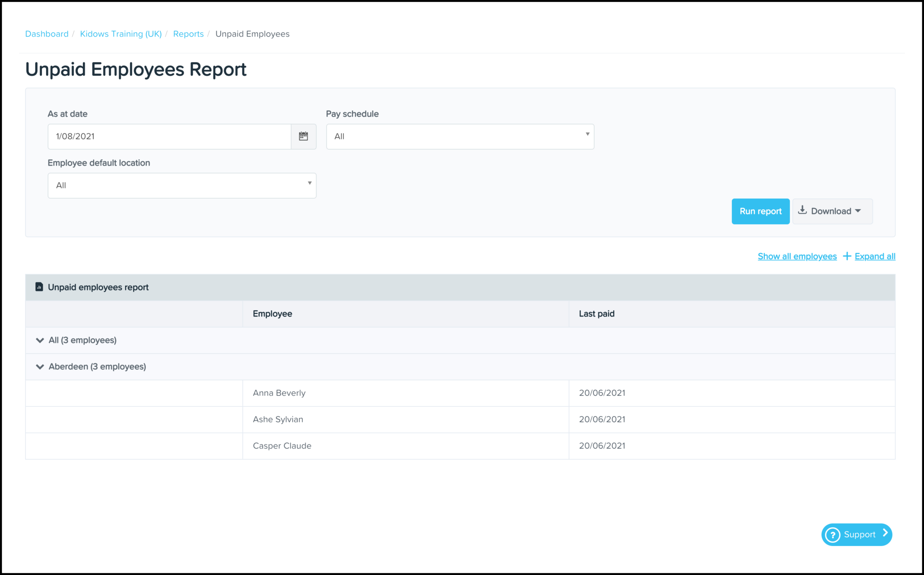This screenshot has height=575, width=924.
Task: Click the arrow on the Support widget
Action: (885, 533)
